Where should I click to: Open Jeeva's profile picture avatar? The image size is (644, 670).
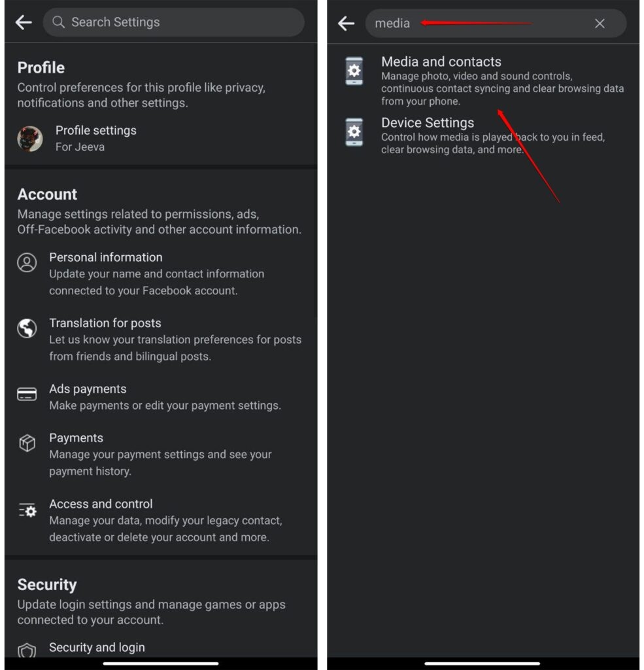click(x=30, y=139)
